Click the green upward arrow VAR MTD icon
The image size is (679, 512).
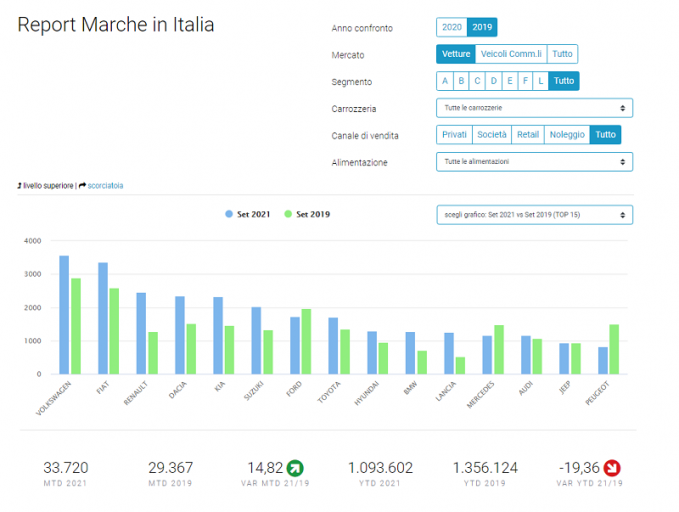click(295, 468)
